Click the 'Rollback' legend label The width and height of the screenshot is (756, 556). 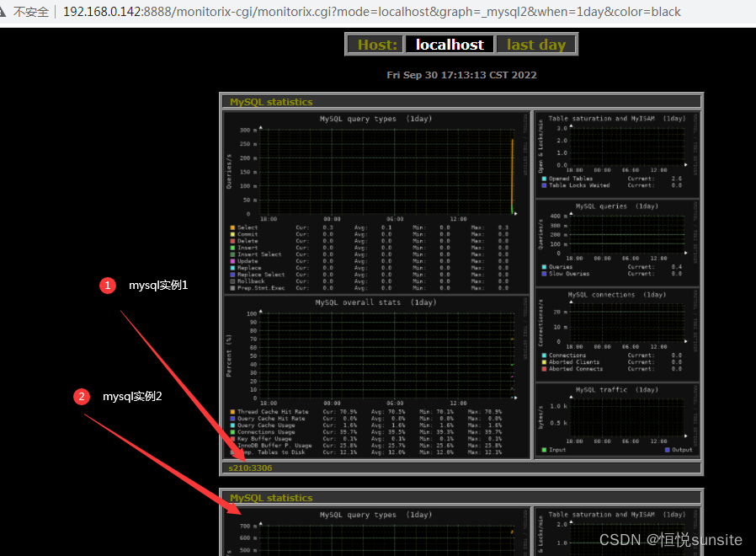coord(251,281)
